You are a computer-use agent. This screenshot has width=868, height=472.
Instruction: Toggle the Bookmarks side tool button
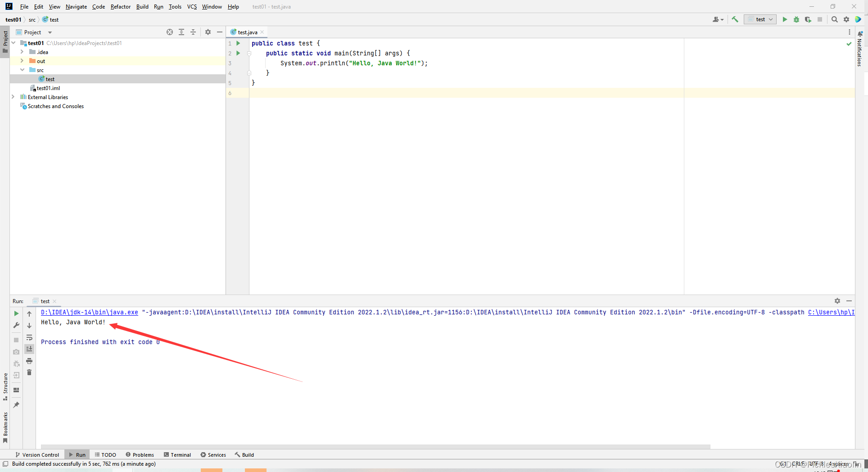pyautogui.click(x=5, y=427)
